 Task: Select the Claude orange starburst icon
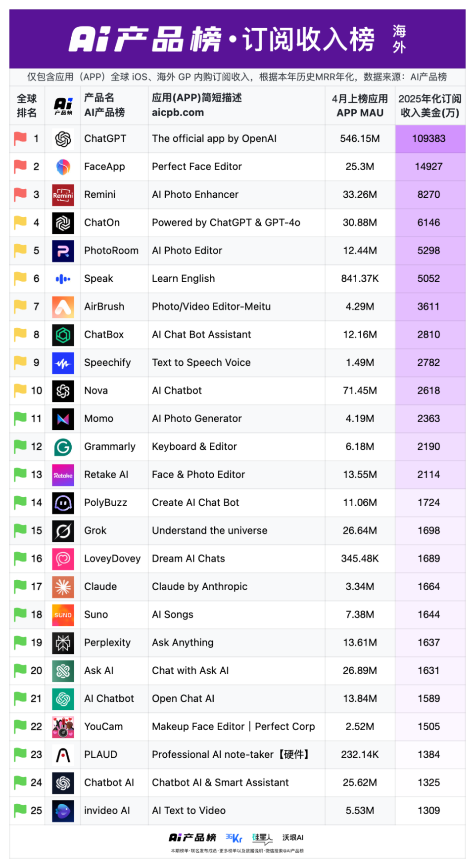tap(63, 587)
